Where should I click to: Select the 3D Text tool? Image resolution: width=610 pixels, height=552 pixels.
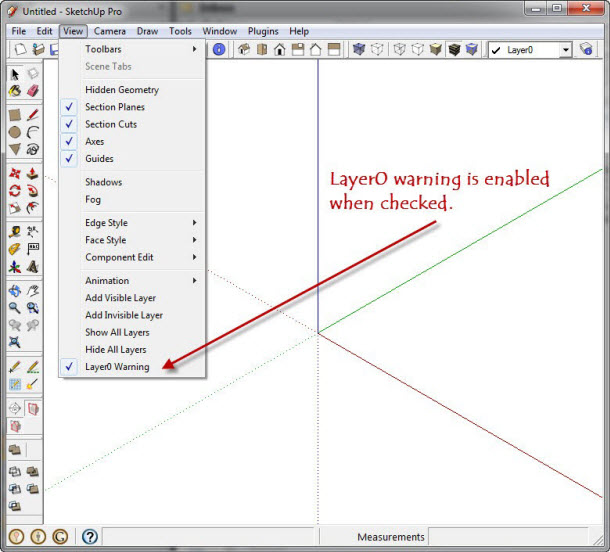click(33, 266)
